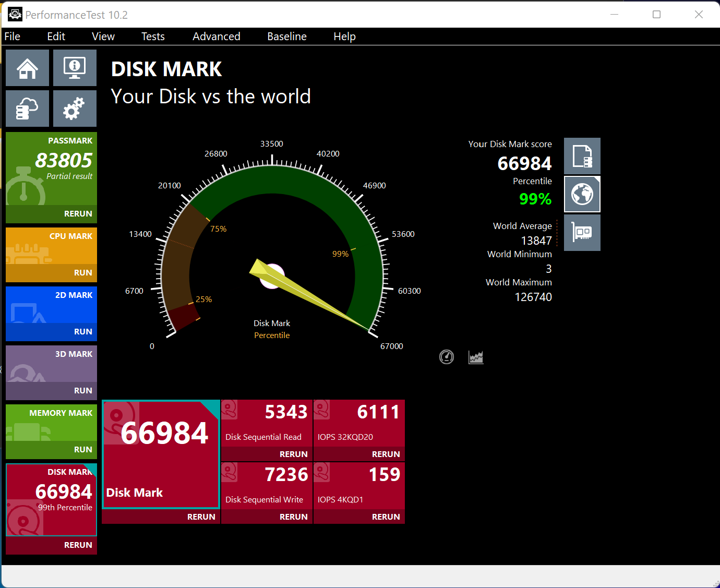Rerun the overall PassMark rating
This screenshot has height=588, width=720.
78,214
